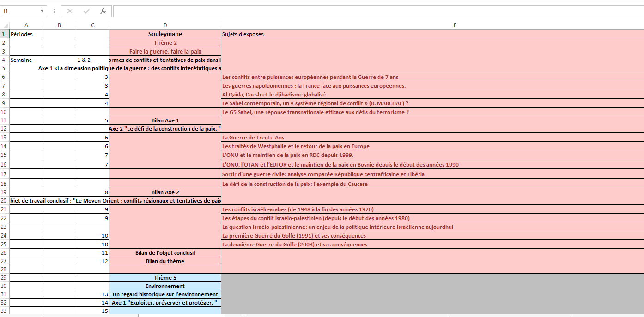Select 'La Guerre de Trente Ans' cell

point(432,138)
